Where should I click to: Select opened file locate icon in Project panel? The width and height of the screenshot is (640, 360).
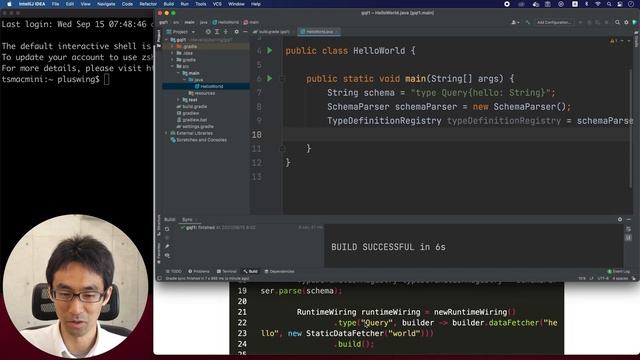(208, 31)
